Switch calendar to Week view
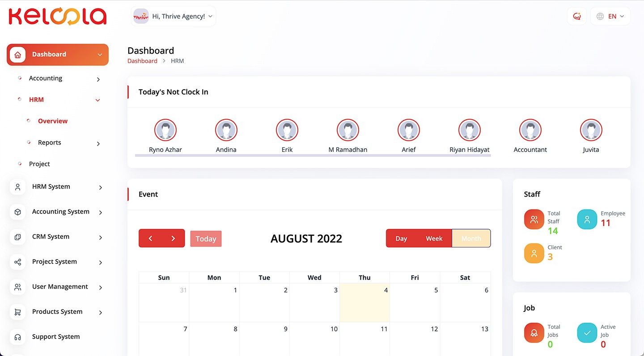Viewport: 644px width, 356px height. (434, 239)
